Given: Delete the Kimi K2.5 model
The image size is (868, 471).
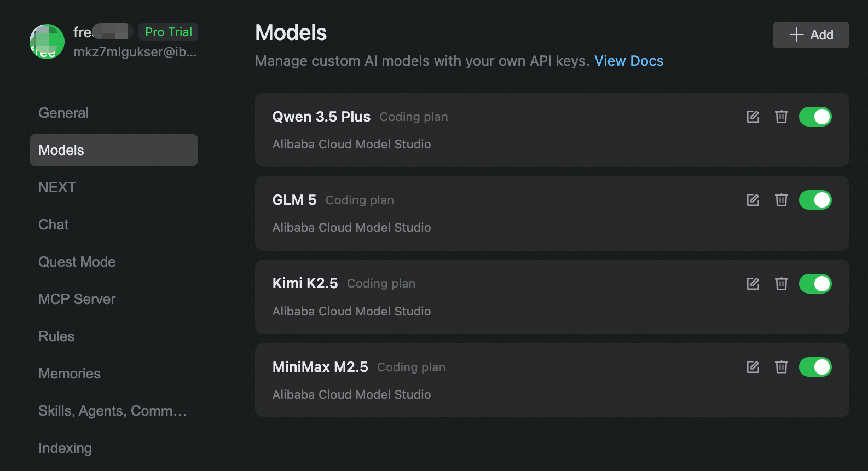Looking at the screenshot, I should [x=782, y=284].
